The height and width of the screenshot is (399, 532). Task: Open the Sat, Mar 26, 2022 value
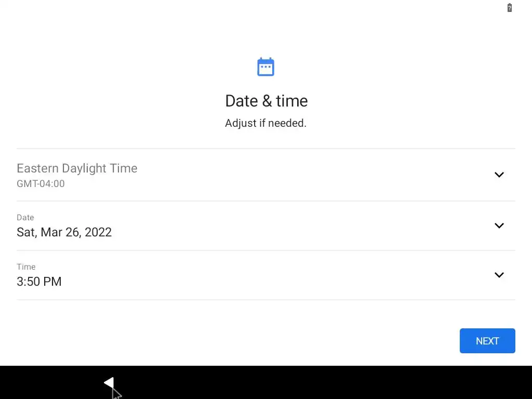(x=64, y=232)
